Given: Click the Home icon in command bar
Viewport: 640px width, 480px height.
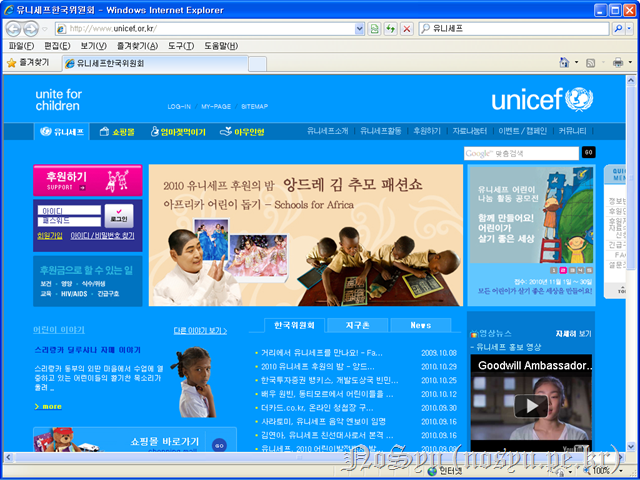Looking at the screenshot, I should [x=565, y=62].
